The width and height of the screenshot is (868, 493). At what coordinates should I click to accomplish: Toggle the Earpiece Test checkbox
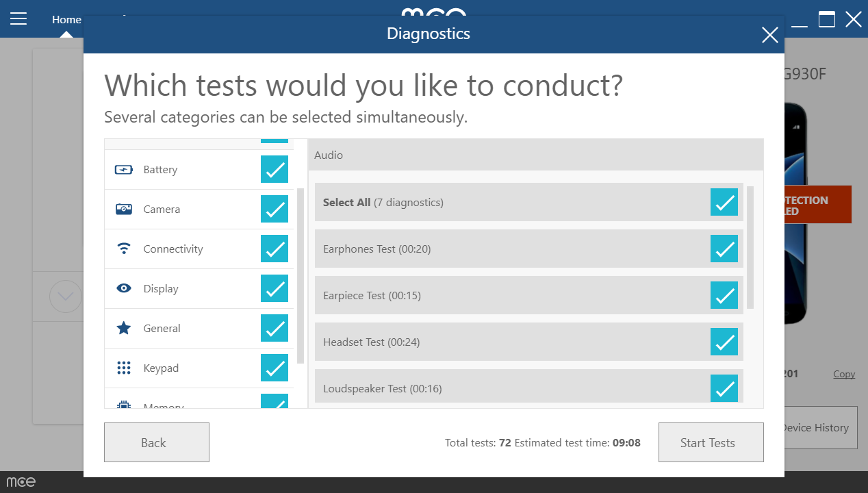click(x=724, y=295)
